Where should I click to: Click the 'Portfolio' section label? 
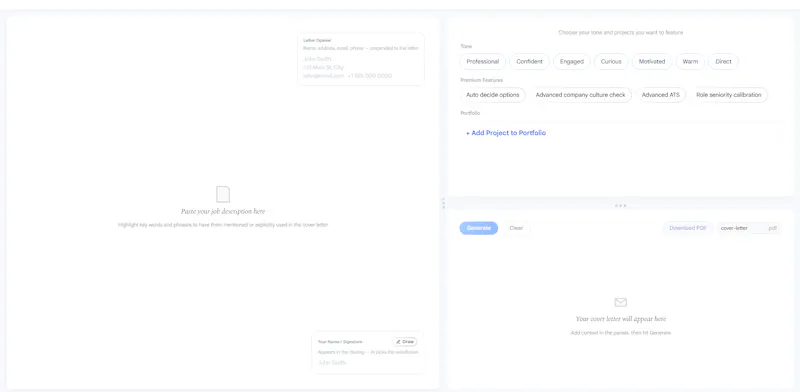[470, 113]
